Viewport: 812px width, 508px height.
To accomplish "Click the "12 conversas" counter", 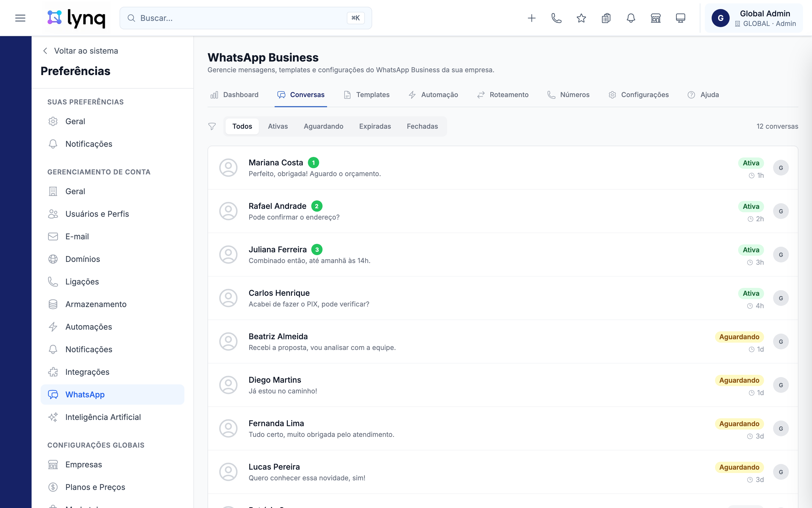I will pos(777,126).
